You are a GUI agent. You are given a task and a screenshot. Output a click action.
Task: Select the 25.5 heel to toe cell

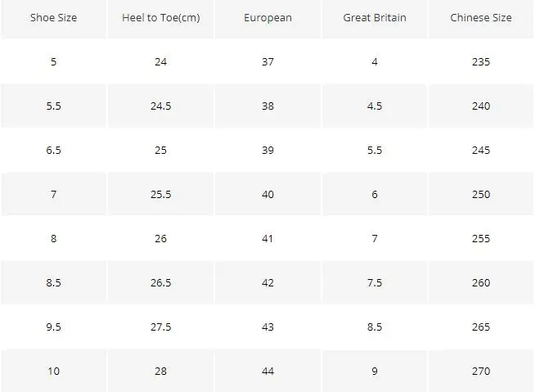(x=160, y=194)
